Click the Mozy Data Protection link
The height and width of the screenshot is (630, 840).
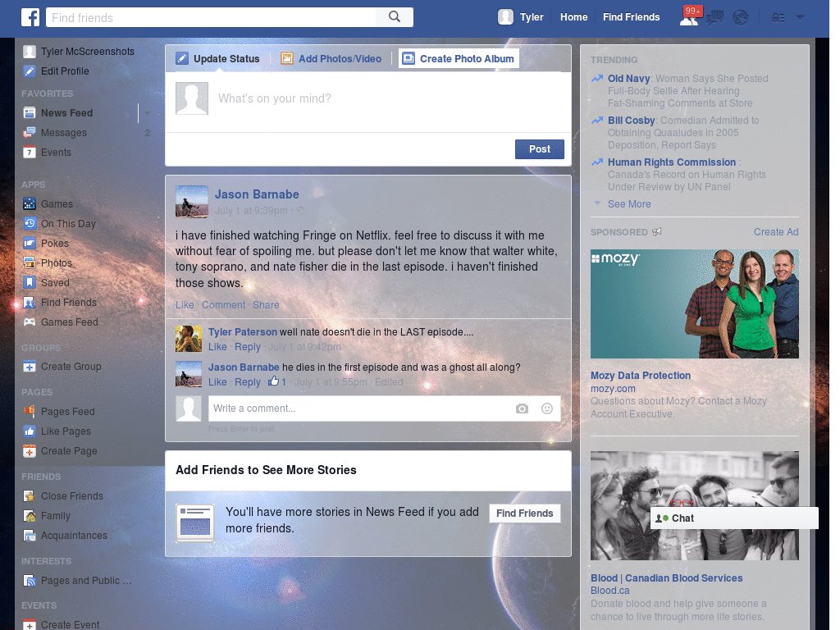(x=640, y=376)
